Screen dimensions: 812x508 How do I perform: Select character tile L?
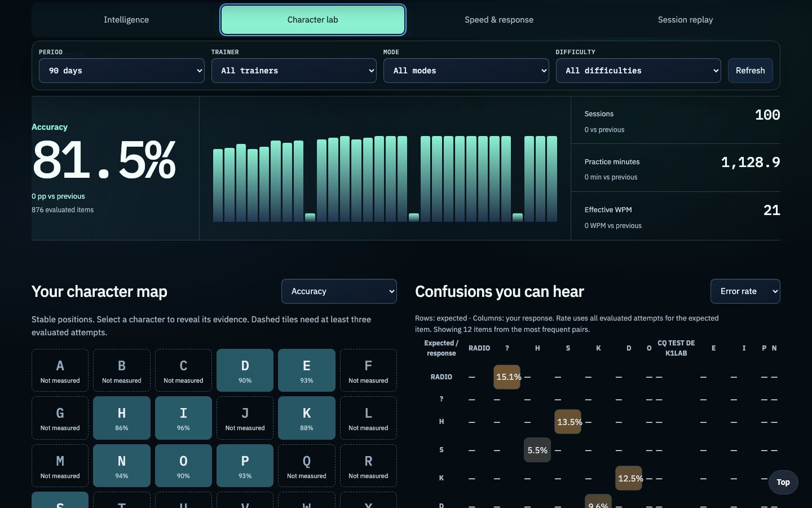(x=368, y=418)
